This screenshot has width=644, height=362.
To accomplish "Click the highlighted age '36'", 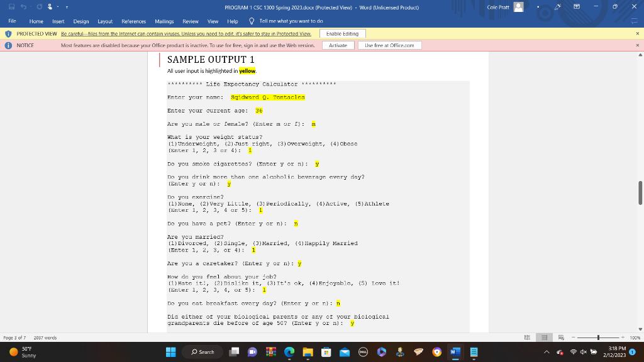I will tap(258, 111).
